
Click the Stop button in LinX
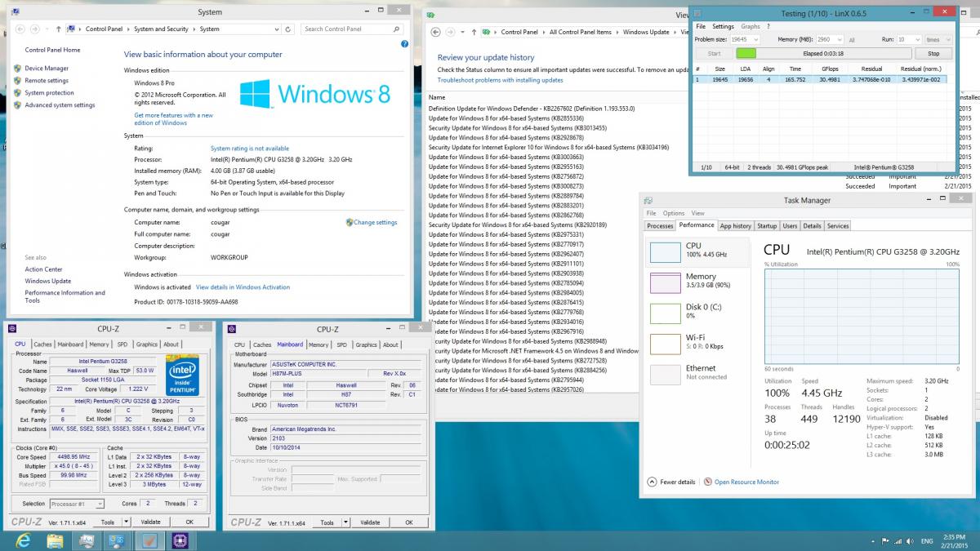point(933,53)
